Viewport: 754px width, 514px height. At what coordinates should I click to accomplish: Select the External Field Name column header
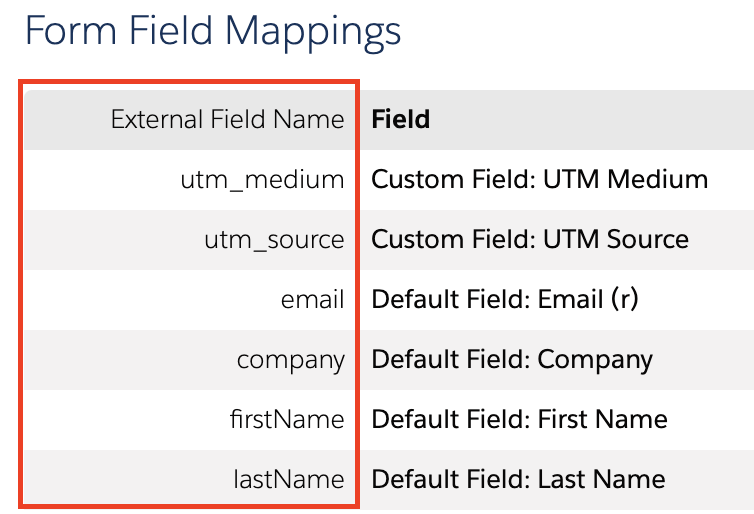(x=227, y=120)
